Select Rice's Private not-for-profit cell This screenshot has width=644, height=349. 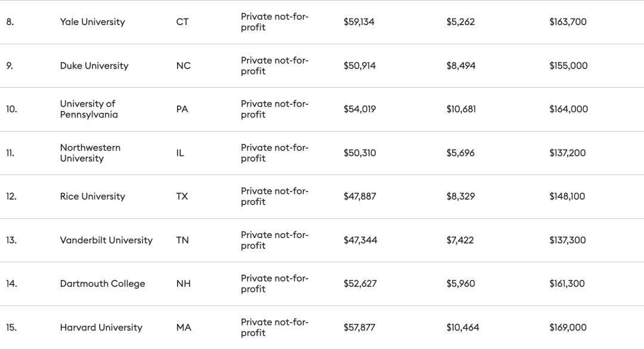coord(274,196)
